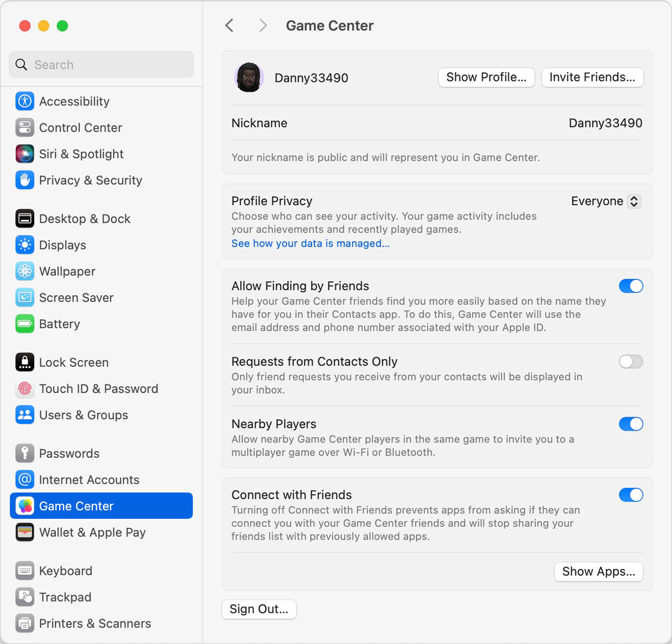Select the Displays label in sidebar
This screenshot has width=672, height=644.
(x=62, y=245)
